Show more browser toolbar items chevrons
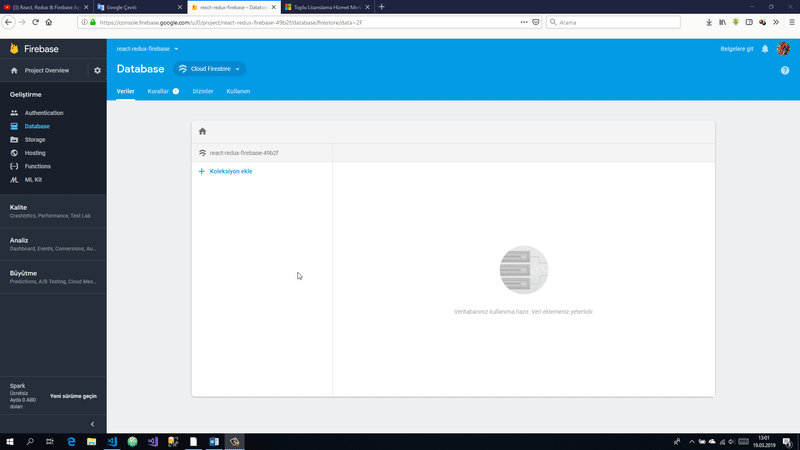Viewport: 800px width, 450px height. point(776,22)
